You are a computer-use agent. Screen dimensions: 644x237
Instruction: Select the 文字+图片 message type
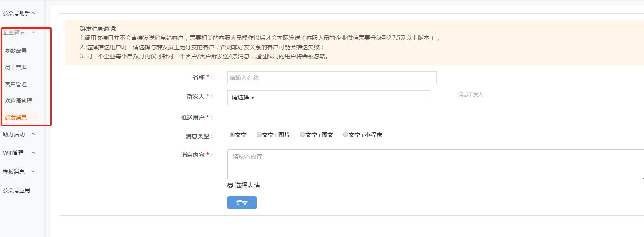coord(259,135)
